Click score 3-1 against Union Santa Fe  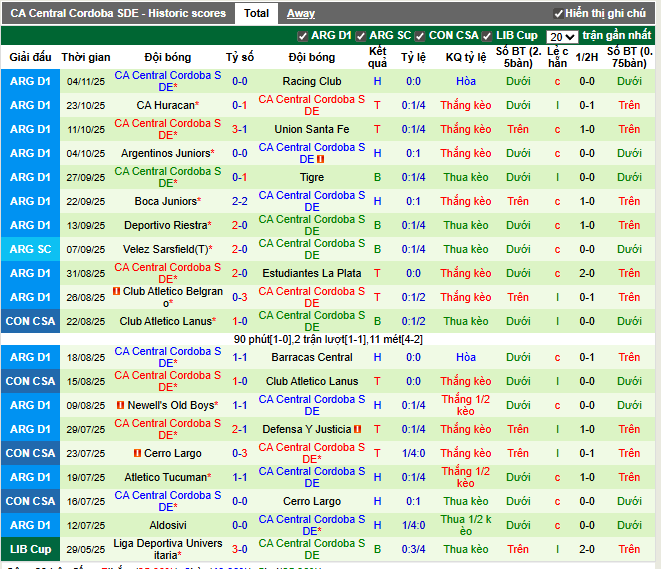pyautogui.click(x=239, y=129)
